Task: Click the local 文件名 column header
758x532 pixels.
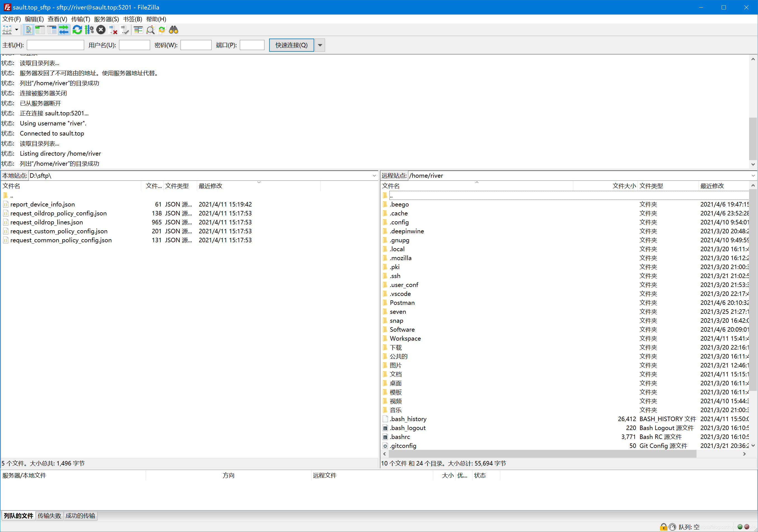Action: coord(71,186)
